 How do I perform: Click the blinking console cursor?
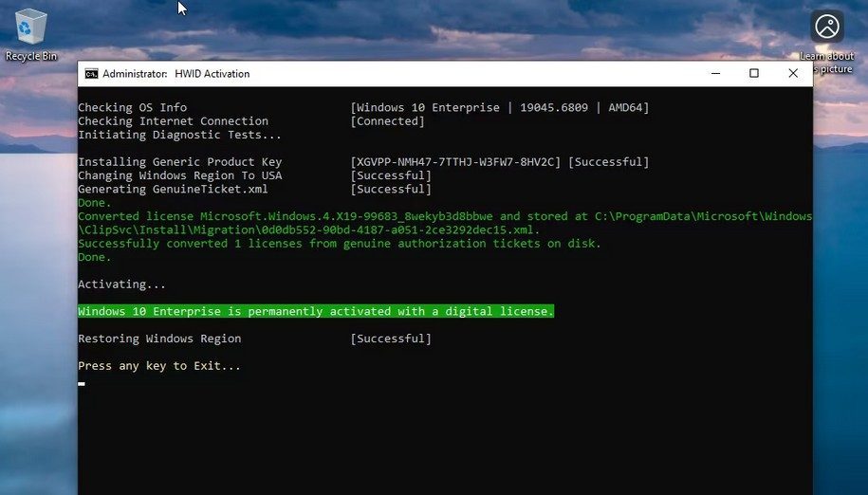(x=82, y=383)
